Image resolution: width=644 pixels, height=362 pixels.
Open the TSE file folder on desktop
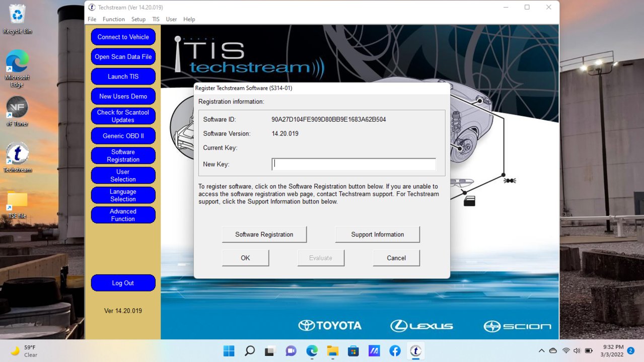click(x=17, y=204)
